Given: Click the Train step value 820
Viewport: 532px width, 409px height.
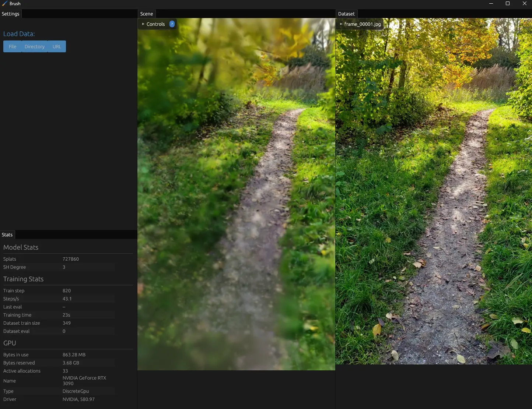Looking at the screenshot, I should point(67,291).
